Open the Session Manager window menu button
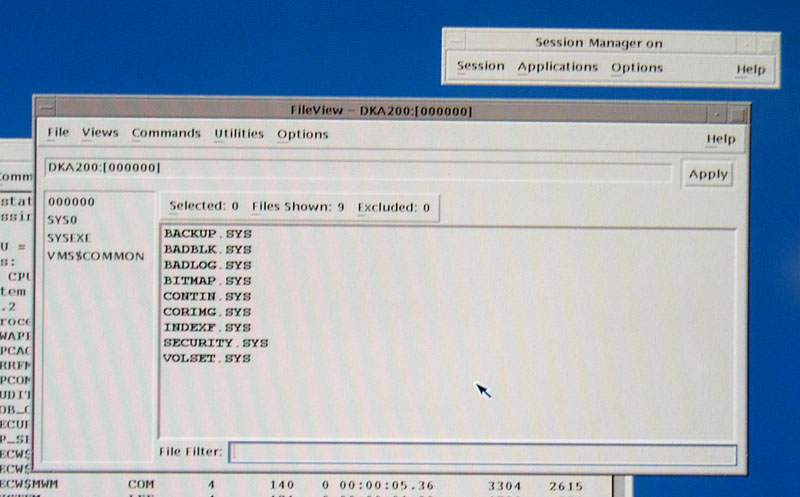800x497 pixels. point(455,44)
